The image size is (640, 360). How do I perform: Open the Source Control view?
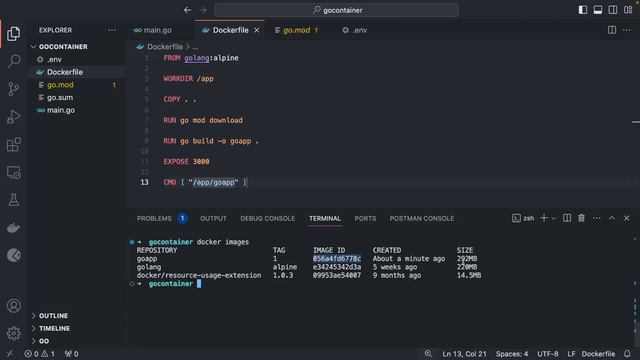(x=13, y=89)
